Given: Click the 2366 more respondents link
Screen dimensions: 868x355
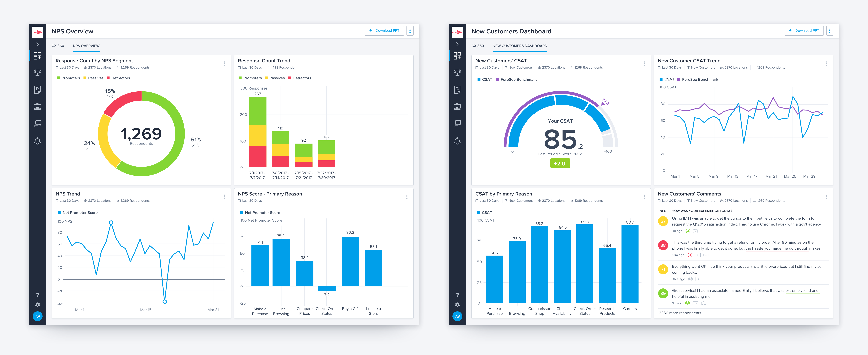Looking at the screenshot, I should coord(680,313).
